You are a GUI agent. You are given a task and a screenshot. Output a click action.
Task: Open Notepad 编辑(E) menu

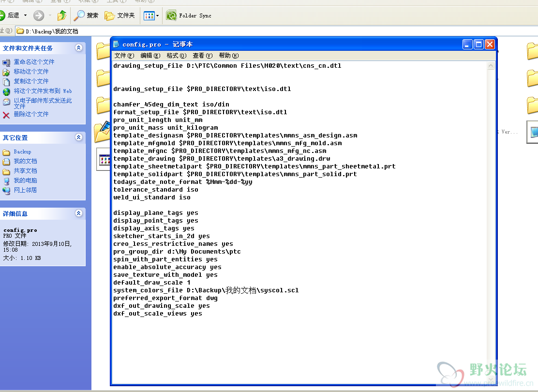coord(150,56)
